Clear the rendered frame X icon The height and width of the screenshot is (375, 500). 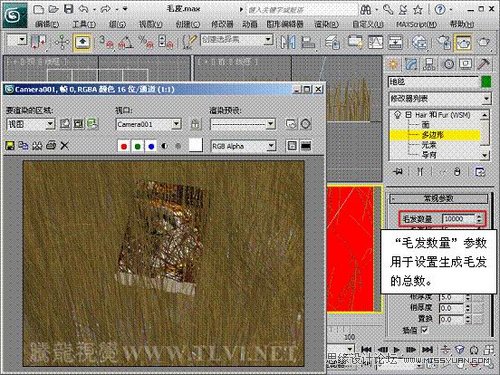pyautogui.click(x=65, y=146)
